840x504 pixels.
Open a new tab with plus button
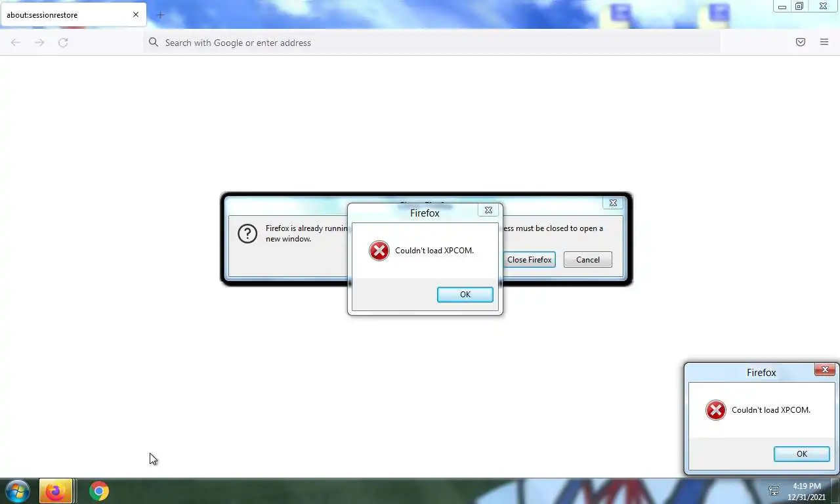pyautogui.click(x=160, y=15)
